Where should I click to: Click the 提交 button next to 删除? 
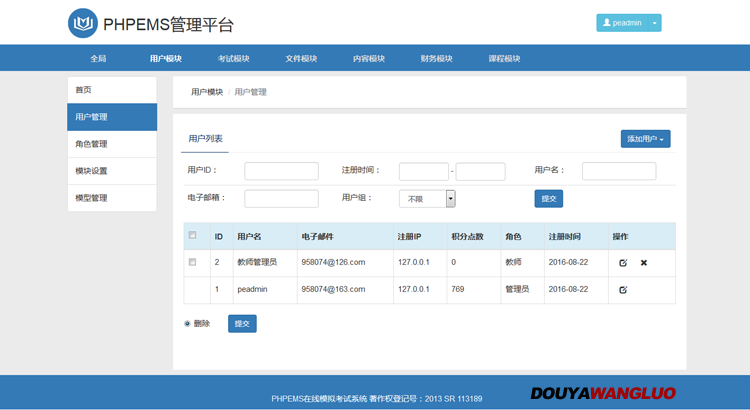[x=242, y=323]
